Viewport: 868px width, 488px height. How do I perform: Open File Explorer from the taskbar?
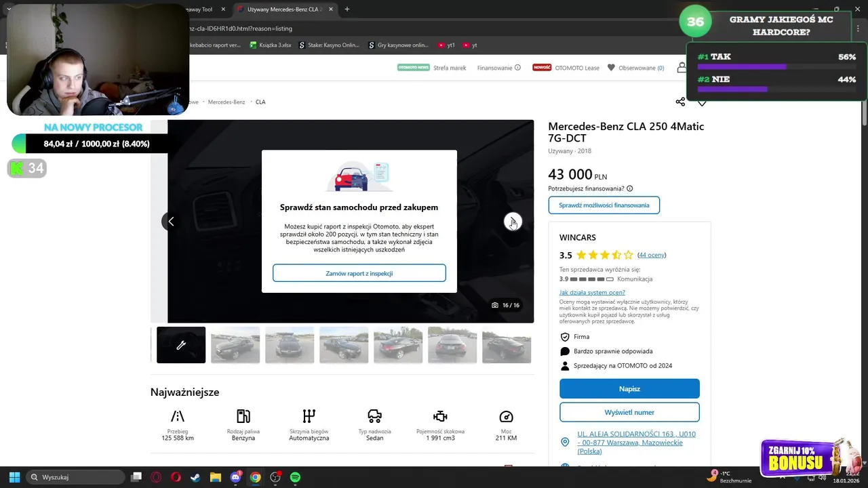click(215, 477)
